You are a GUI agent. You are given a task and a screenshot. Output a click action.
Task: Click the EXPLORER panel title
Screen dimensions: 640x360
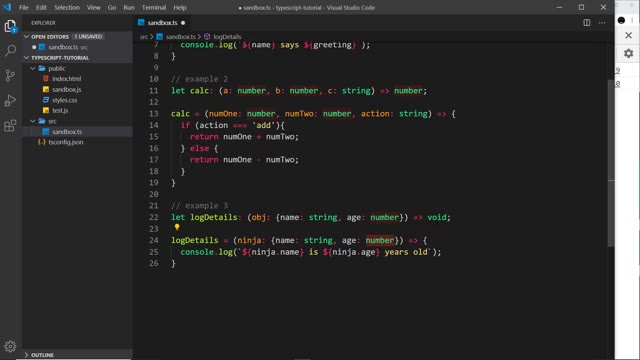coord(43,23)
